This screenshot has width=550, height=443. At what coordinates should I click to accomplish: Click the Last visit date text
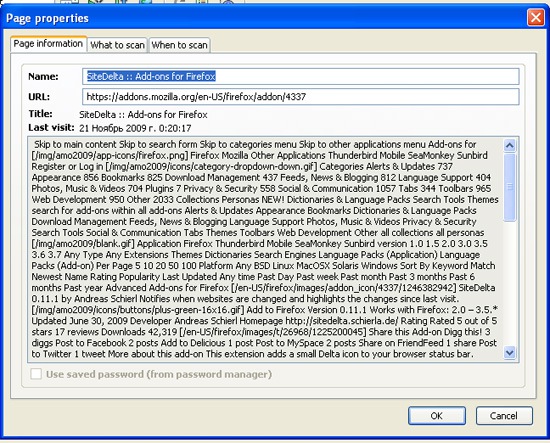tap(135, 128)
